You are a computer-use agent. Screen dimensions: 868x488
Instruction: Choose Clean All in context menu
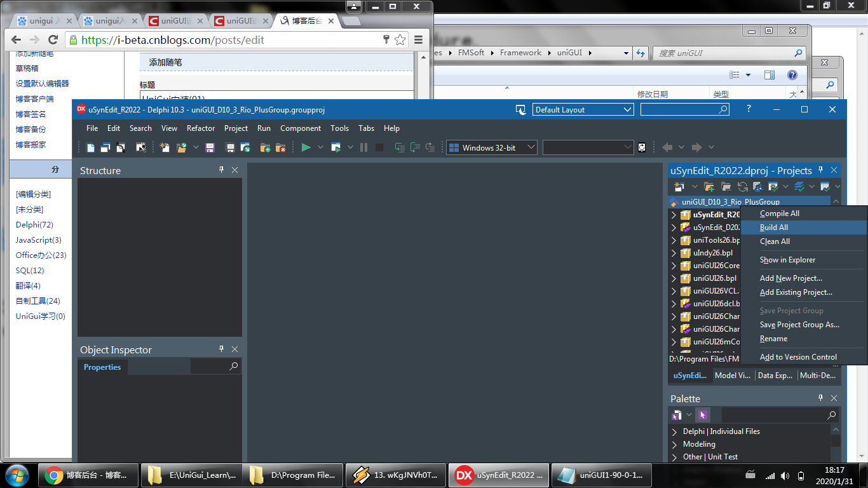click(804, 241)
